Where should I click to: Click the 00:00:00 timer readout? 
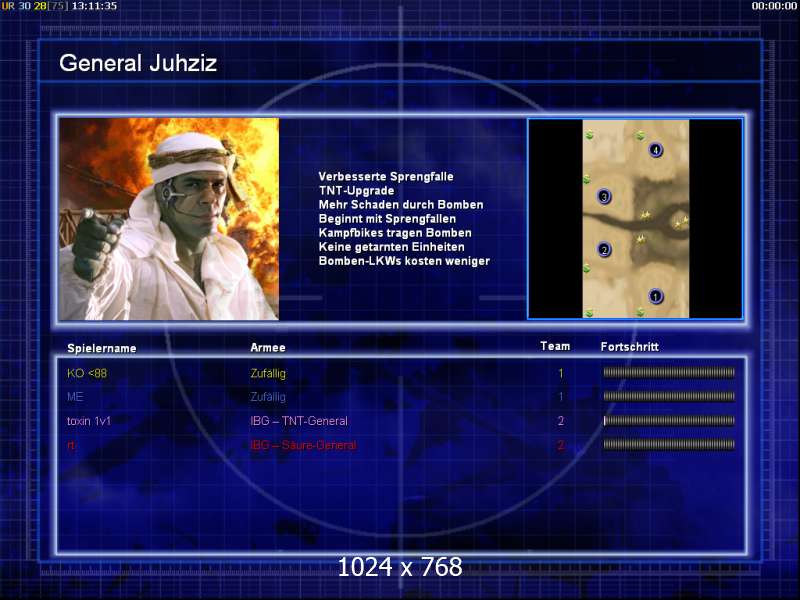coord(774,6)
